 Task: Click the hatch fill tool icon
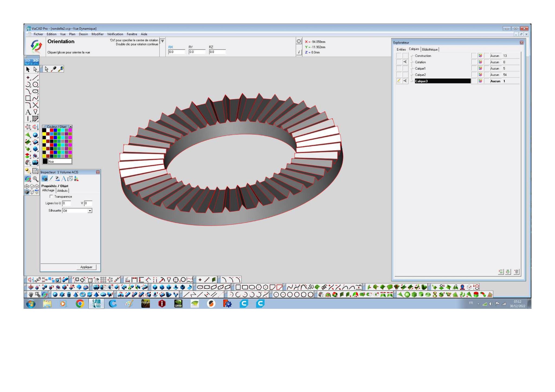click(36, 119)
